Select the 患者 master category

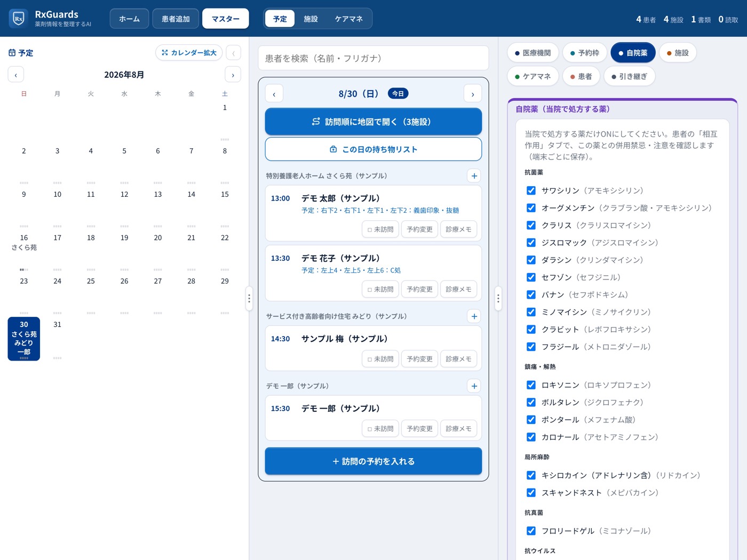click(x=581, y=76)
